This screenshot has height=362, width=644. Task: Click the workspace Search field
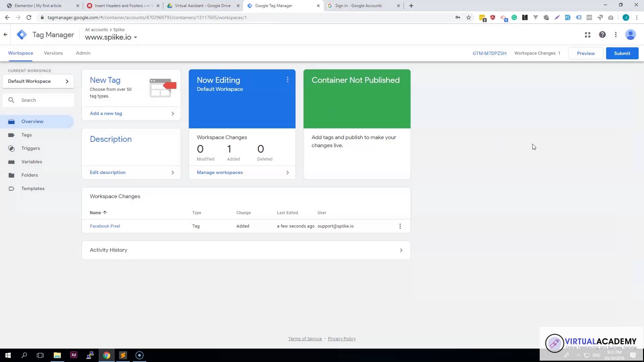pos(38,100)
